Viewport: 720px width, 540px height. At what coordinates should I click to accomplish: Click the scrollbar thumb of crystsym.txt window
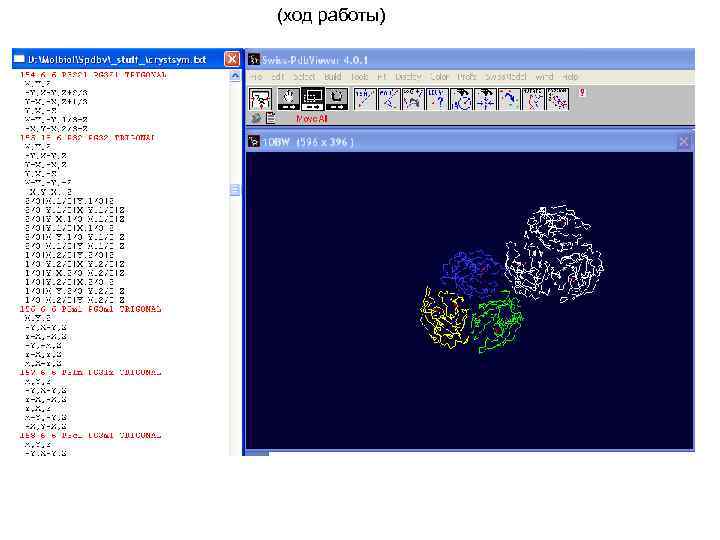point(235,190)
